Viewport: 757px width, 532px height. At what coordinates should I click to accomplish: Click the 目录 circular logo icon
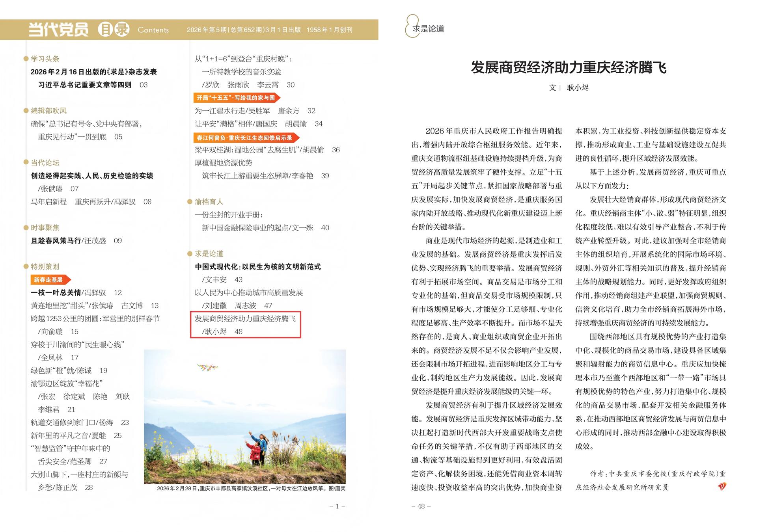(x=114, y=30)
